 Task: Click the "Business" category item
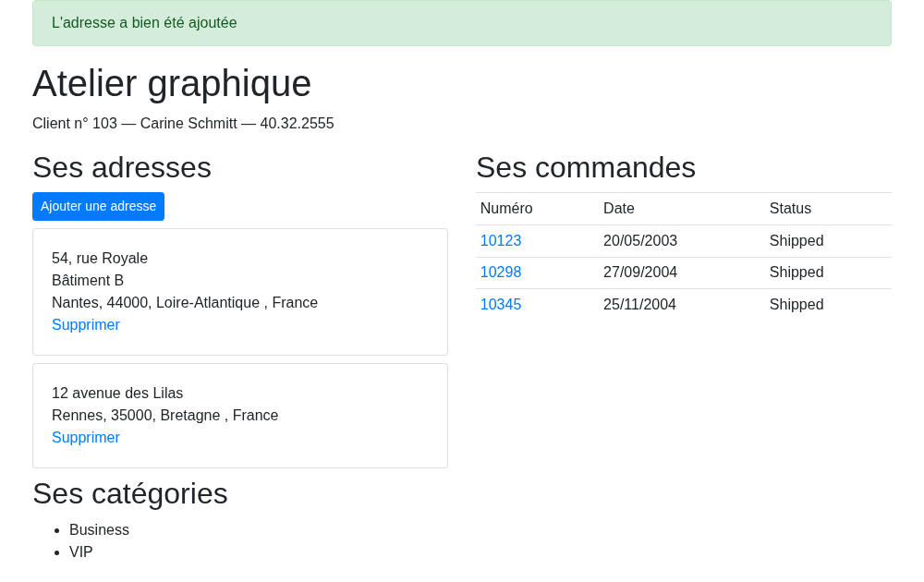click(99, 529)
